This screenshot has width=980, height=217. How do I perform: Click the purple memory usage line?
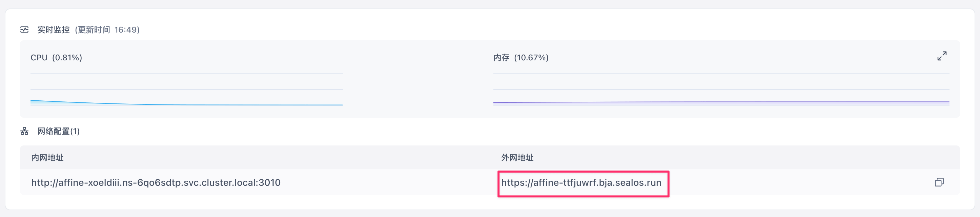tap(721, 102)
